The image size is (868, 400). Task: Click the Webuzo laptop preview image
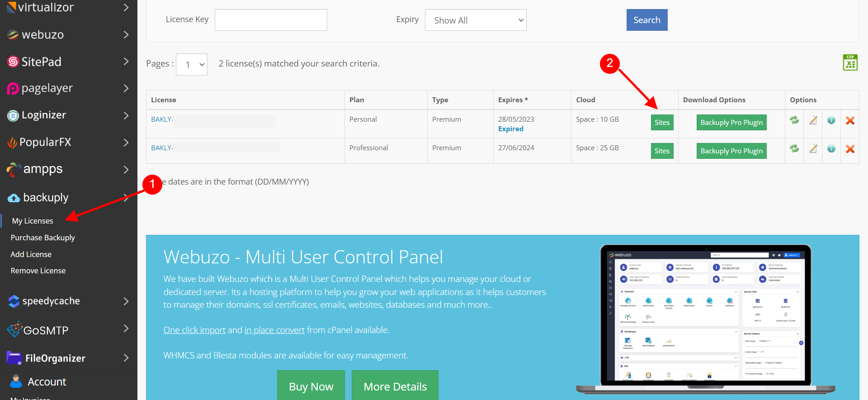tap(705, 319)
